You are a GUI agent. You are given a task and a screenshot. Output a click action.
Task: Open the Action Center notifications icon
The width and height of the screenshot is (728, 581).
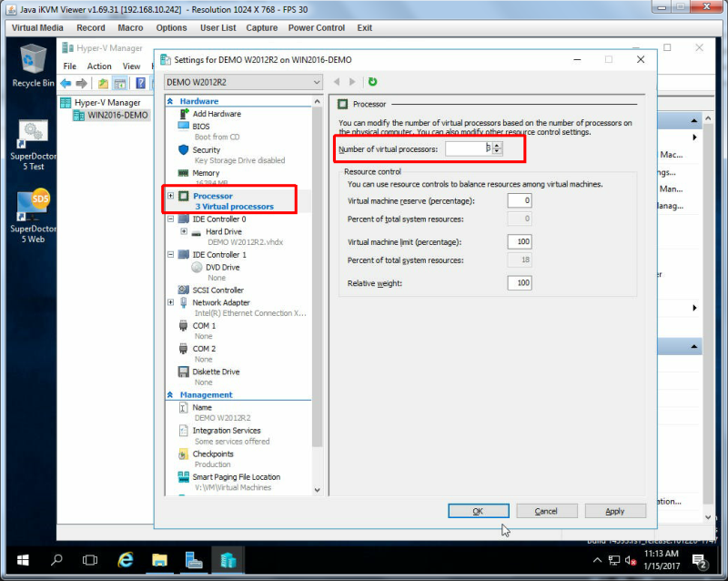click(x=699, y=561)
